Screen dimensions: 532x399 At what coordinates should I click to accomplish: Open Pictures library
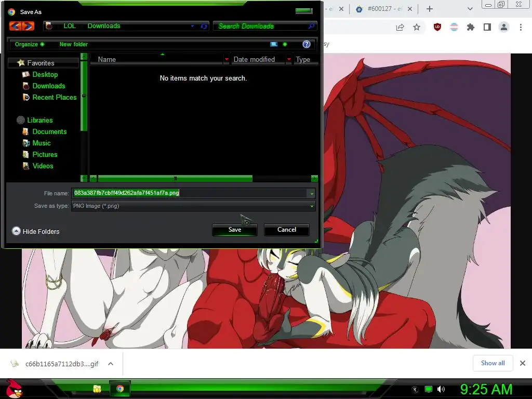click(x=45, y=154)
